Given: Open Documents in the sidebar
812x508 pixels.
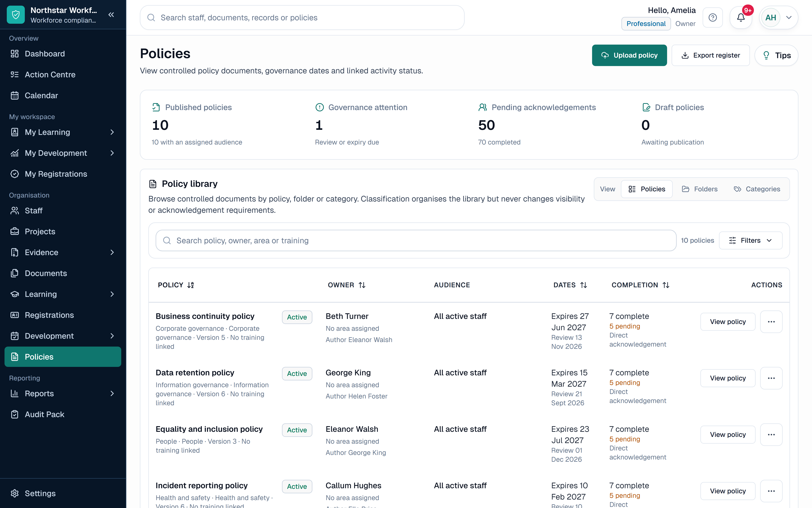Looking at the screenshot, I should coord(63,273).
